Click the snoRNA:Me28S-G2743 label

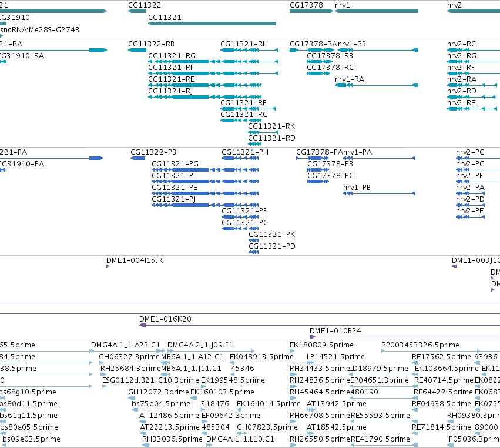39,30
